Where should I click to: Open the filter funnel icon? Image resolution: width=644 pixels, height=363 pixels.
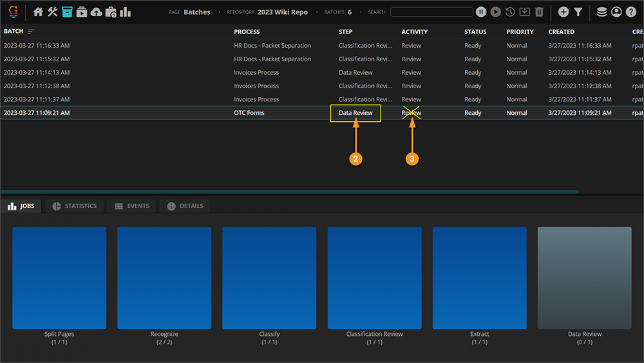point(578,12)
